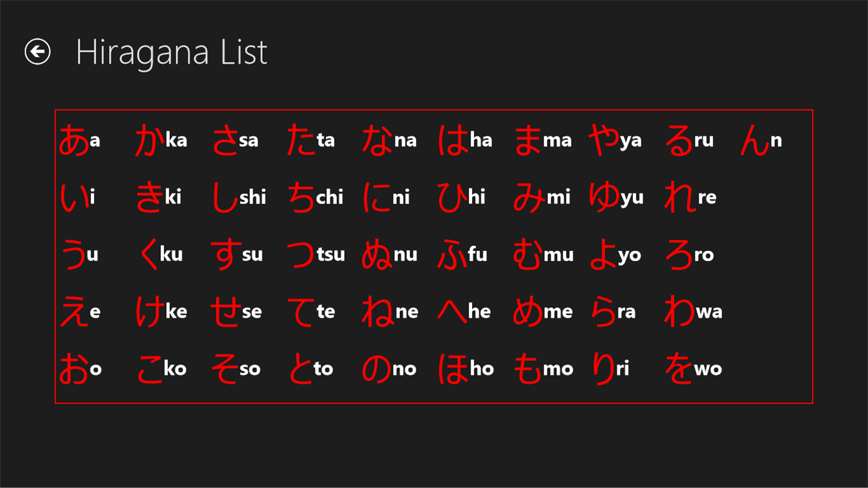Click the 'Hiragana List' page title
Image resolution: width=868 pixels, height=488 pixels.
coord(171,52)
